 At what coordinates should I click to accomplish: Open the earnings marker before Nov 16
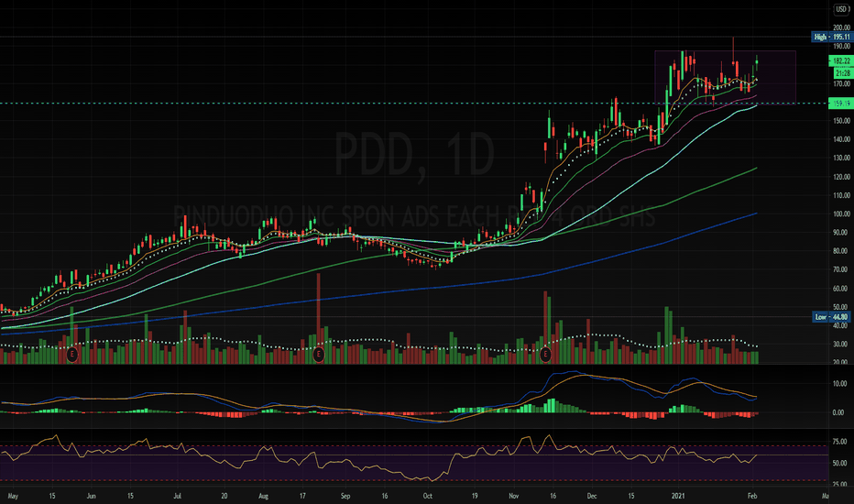click(545, 355)
